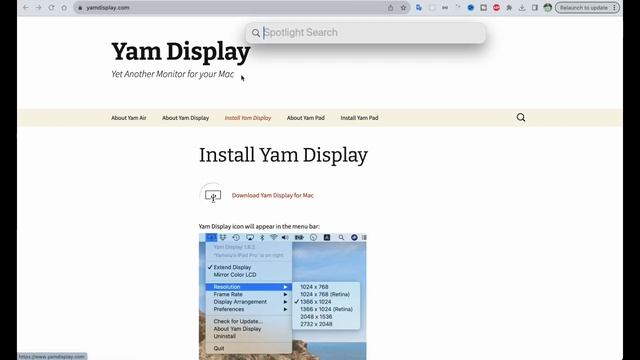Click the Install Yam Display heading
The width and height of the screenshot is (640, 360).
[x=283, y=155]
